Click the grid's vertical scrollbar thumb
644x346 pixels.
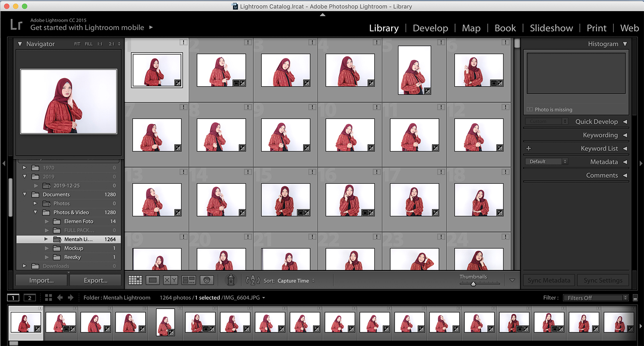517,43
